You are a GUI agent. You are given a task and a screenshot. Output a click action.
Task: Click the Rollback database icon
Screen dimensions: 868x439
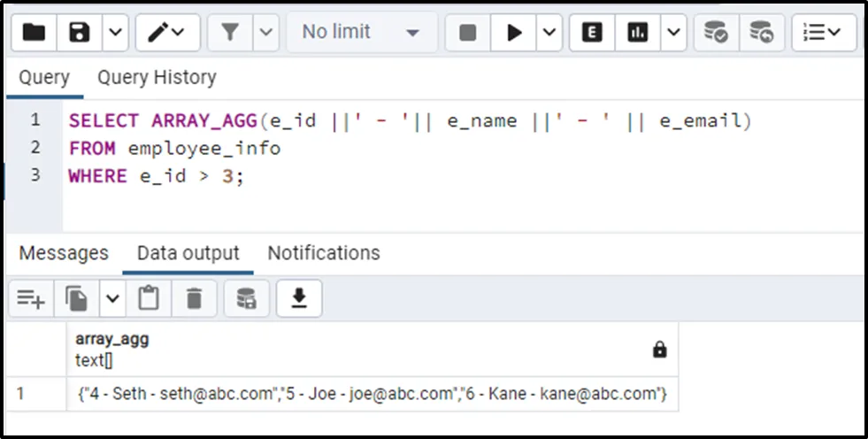coord(761,33)
